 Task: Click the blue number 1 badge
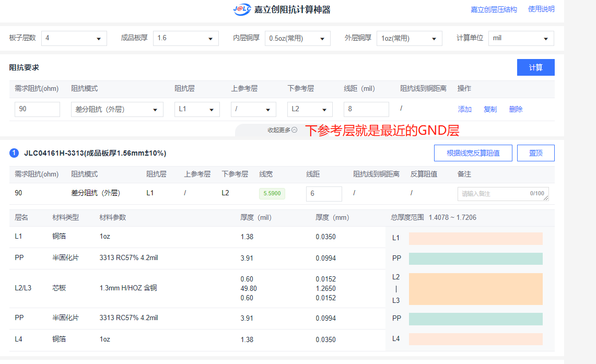(14, 153)
